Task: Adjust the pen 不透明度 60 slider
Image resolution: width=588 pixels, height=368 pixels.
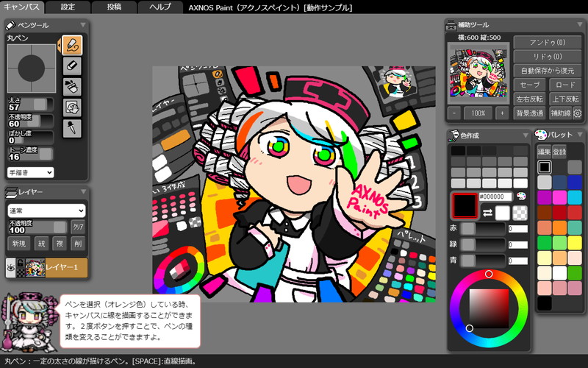Action: click(31, 121)
